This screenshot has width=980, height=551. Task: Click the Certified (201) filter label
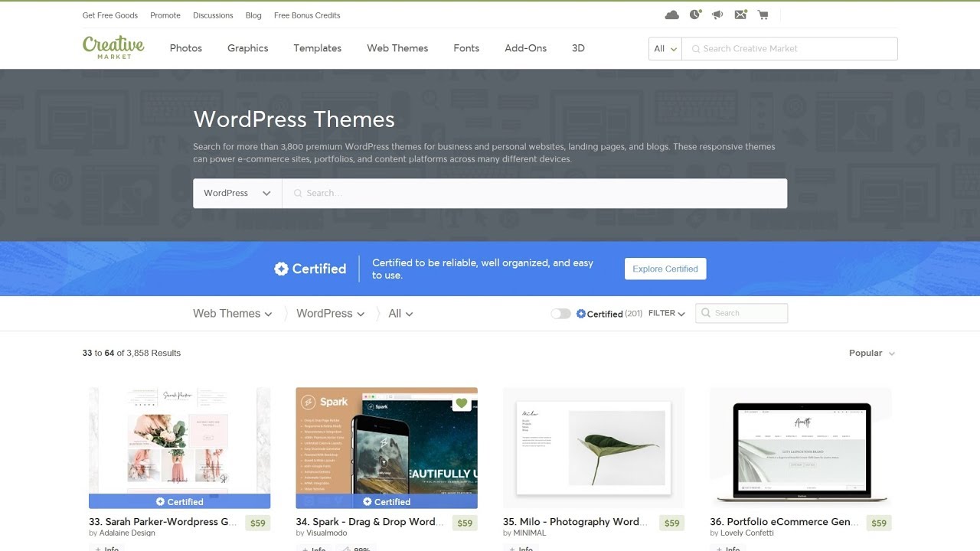609,314
